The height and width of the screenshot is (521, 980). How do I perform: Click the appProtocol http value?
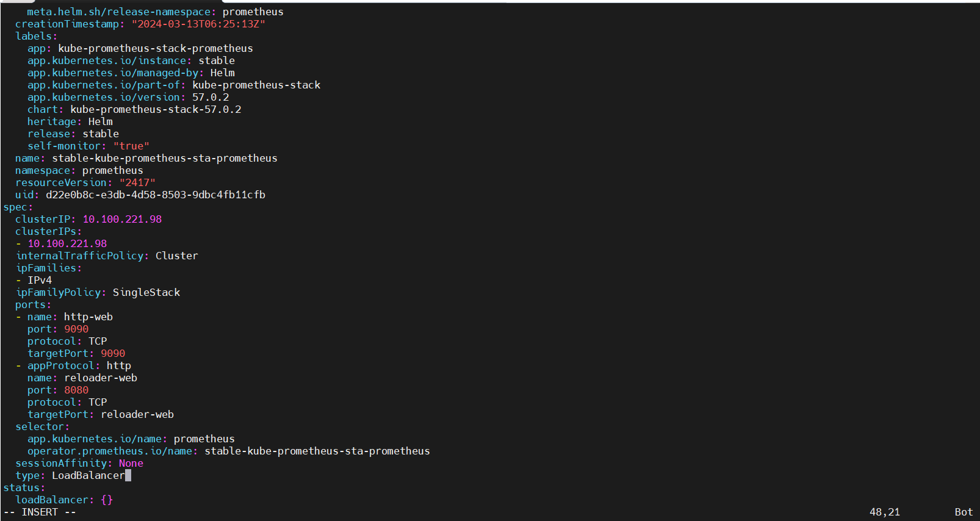(x=118, y=365)
